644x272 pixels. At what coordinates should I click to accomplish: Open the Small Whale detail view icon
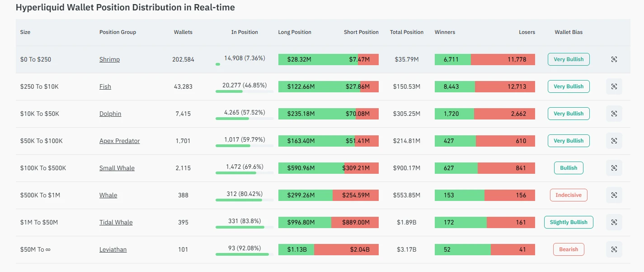coord(614,168)
